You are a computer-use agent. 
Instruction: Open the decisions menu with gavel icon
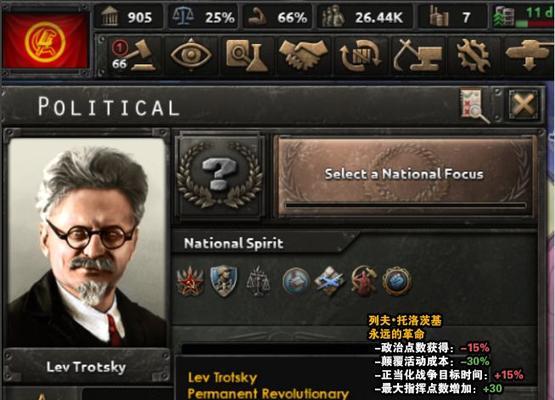click(133, 56)
